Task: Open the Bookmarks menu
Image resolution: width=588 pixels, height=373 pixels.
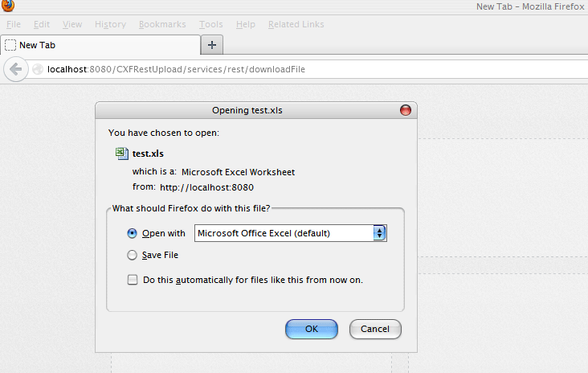Action: (162, 24)
